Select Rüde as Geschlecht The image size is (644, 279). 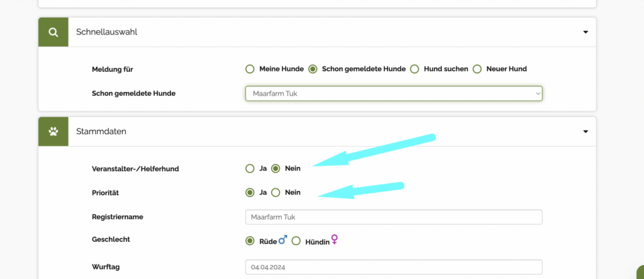coord(250,241)
